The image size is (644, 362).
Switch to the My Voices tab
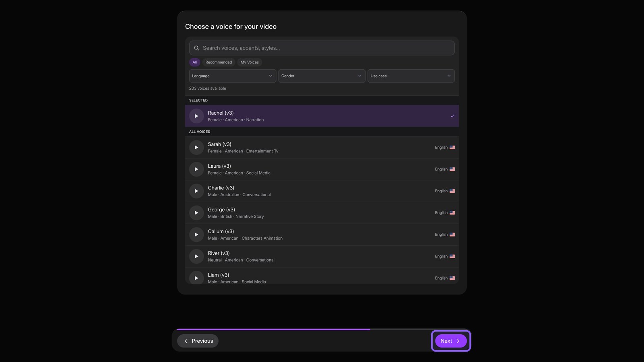250,62
